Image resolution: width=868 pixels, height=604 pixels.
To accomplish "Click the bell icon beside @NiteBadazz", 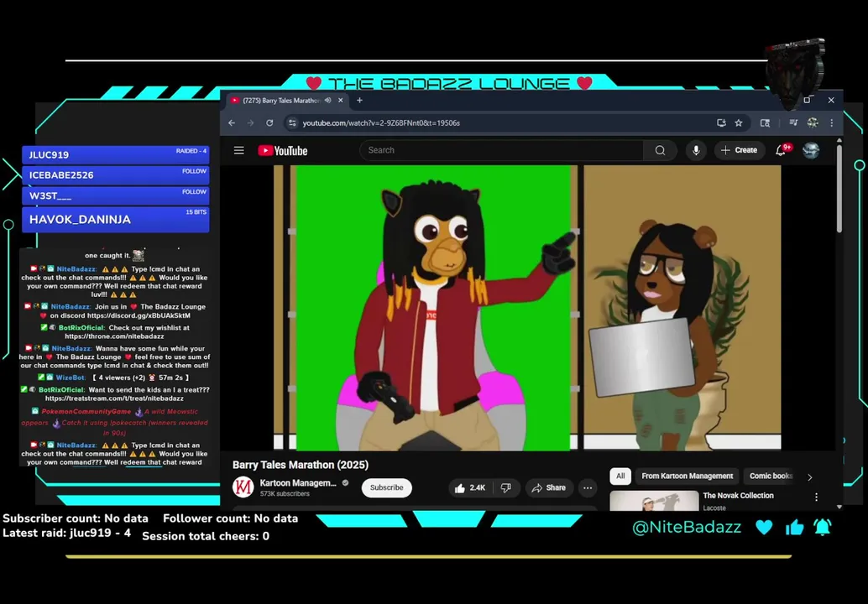I will click(x=823, y=527).
